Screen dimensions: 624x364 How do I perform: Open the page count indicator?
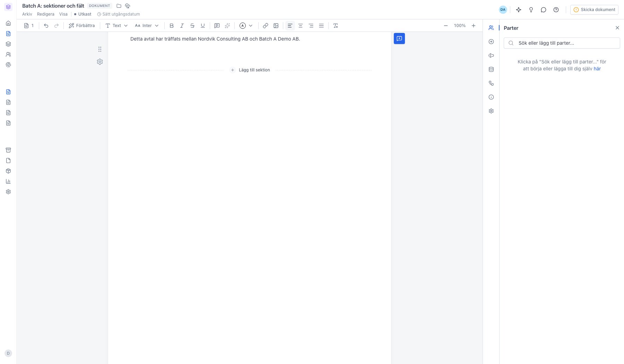coord(29,26)
